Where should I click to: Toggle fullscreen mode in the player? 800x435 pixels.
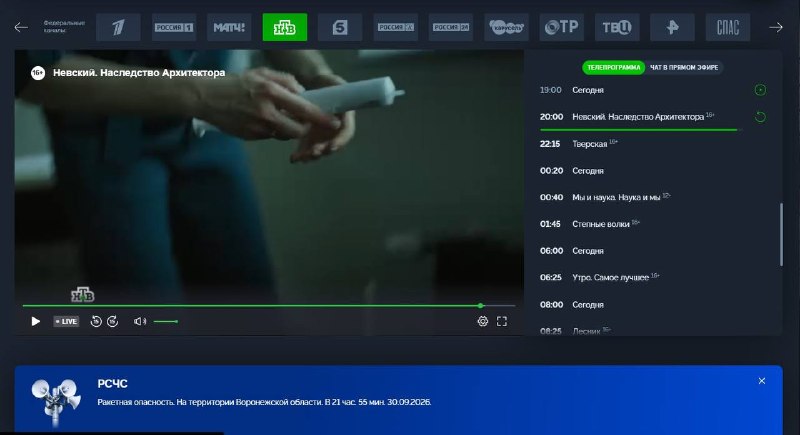coord(502,321)
